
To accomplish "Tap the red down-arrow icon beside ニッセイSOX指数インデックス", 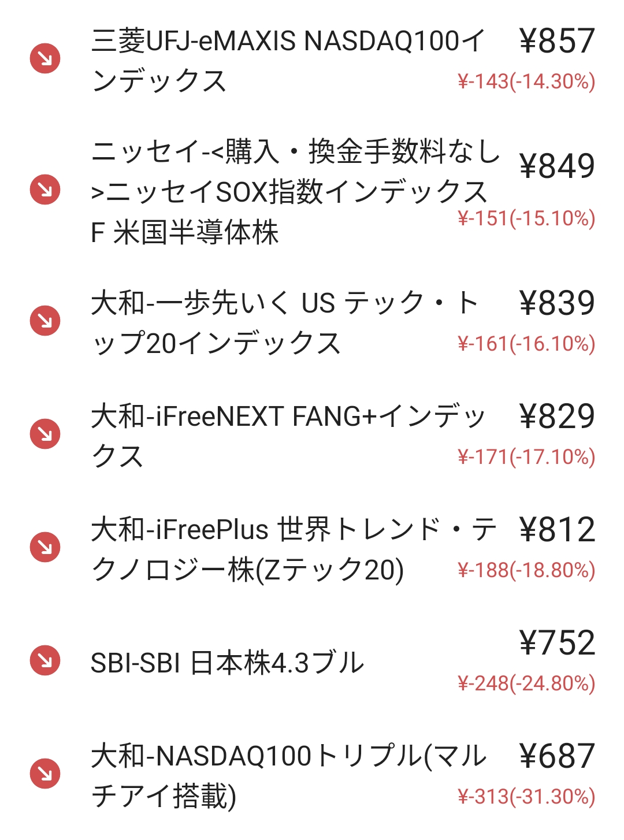I will click(x=45, y=189).
